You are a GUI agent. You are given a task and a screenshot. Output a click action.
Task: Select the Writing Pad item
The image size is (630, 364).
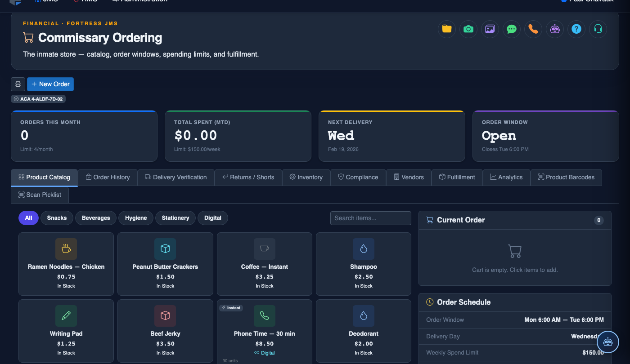66,331
